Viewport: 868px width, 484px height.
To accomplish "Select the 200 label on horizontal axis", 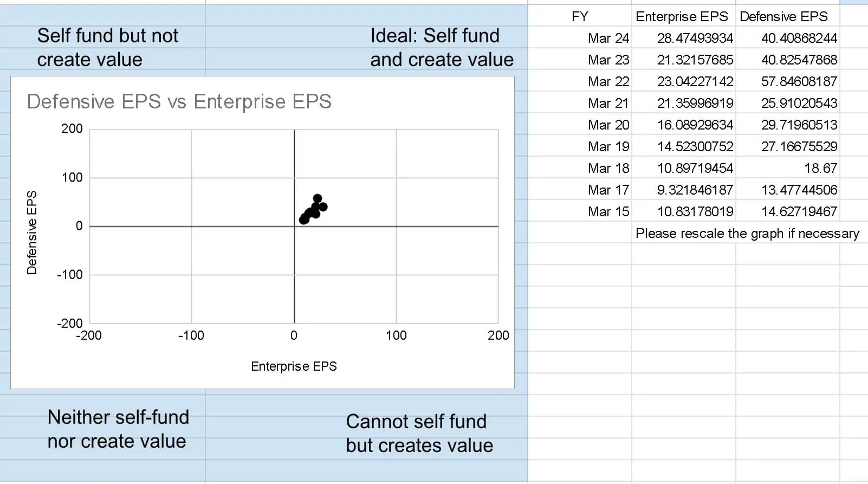I will (498, 335).
